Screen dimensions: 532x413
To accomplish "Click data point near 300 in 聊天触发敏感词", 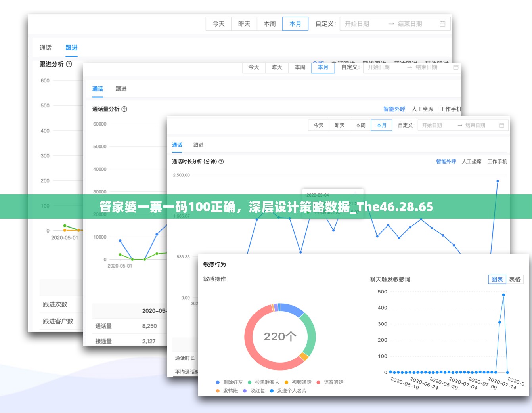I will [499, 322].
